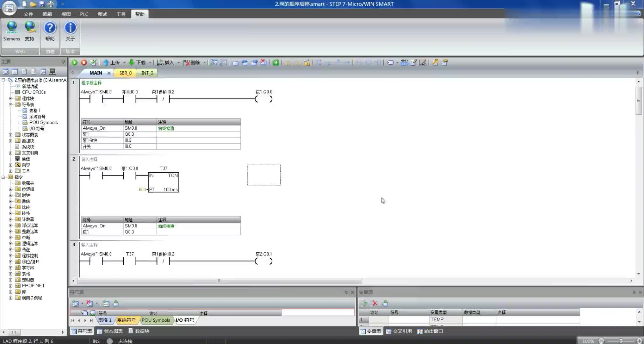Open the 输出窗口 bottom panel tab
The height and width of the screenshot is (344, 644).
tap(430, 331)
